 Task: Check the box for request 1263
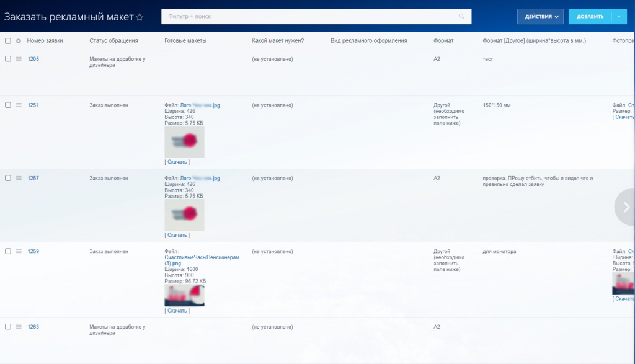click(7, 327)
